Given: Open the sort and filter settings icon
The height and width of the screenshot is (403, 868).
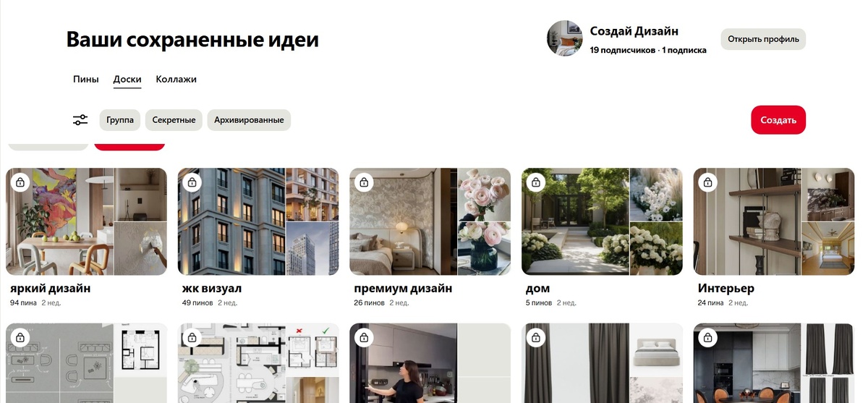Looking at the screenshot, I should 80,120.
